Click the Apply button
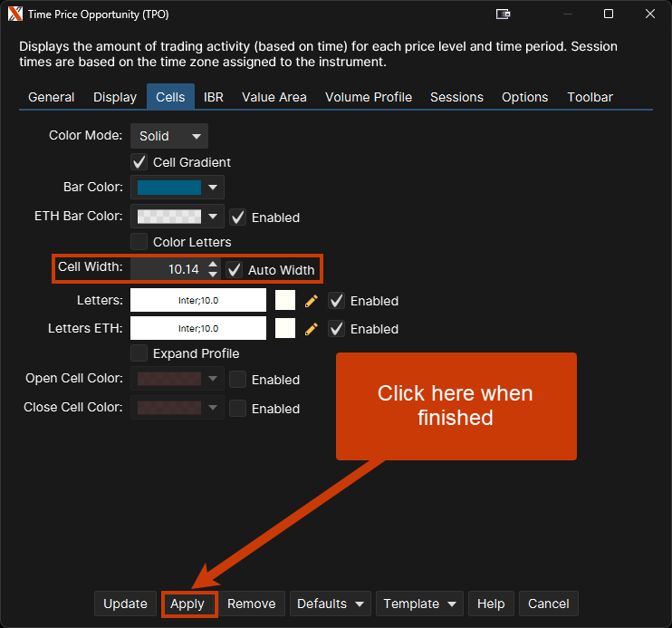This screenshot has width=672, height=628. (187, 604)
